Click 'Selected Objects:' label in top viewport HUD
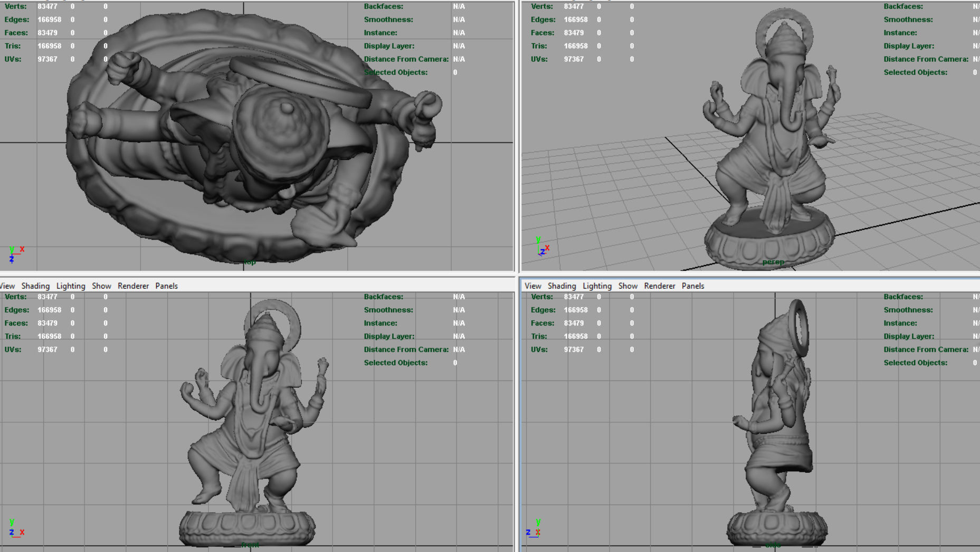The height and width of the screenshot is (552, 980). tap(396, 72)
